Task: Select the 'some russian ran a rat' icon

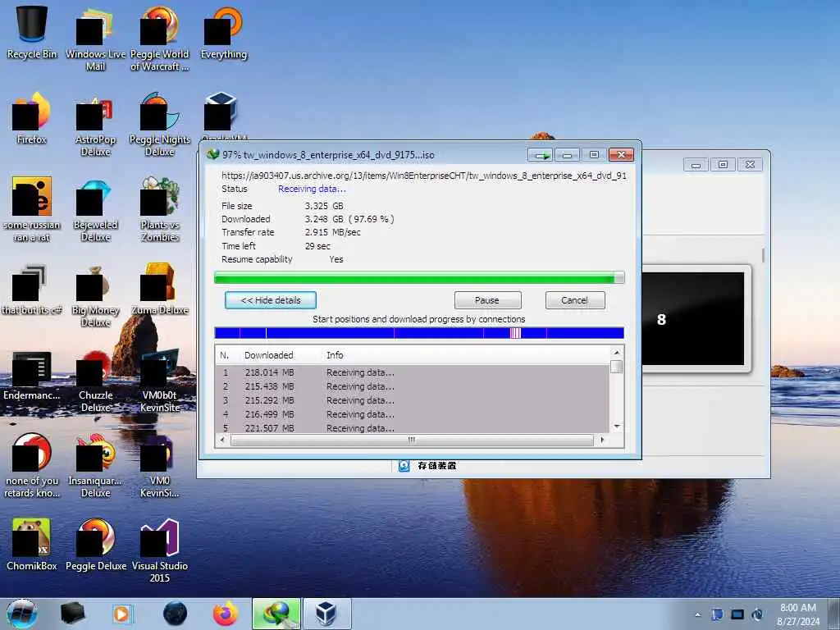Action: pos(32,209)
